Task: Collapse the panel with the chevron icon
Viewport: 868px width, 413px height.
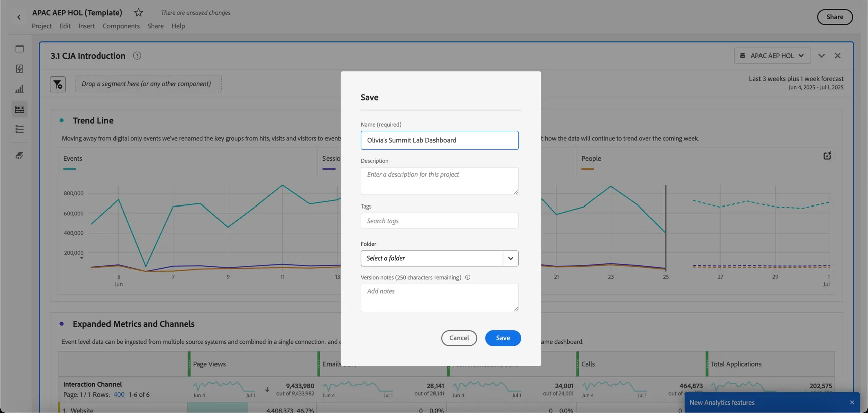Action: tap(821, 56)
